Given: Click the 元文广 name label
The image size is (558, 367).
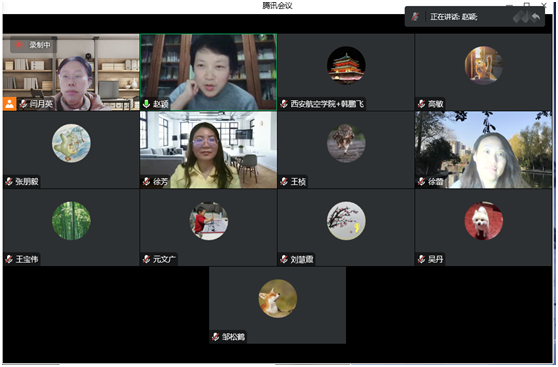Looking at the screenshot, I should [x=164, y=259].
